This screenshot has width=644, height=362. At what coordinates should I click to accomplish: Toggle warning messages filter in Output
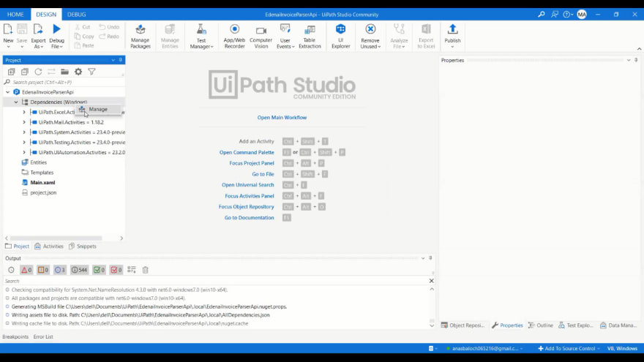click(43, 270)
